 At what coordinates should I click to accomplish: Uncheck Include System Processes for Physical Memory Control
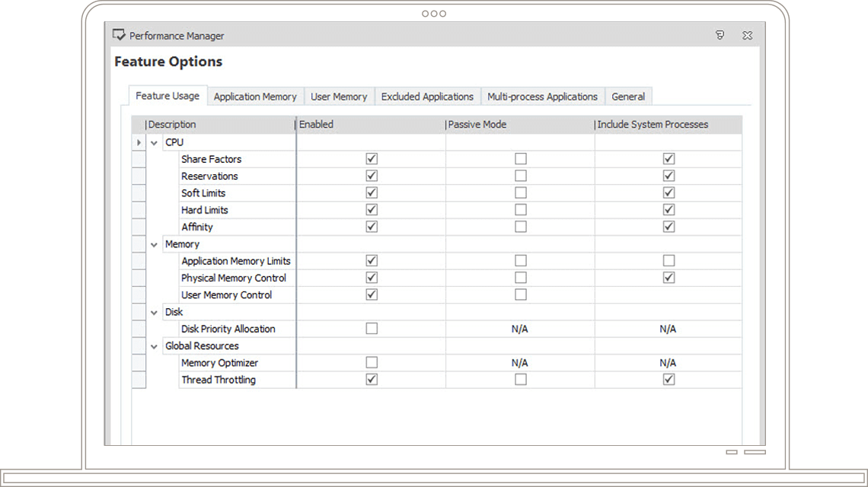tap(669, 277)
